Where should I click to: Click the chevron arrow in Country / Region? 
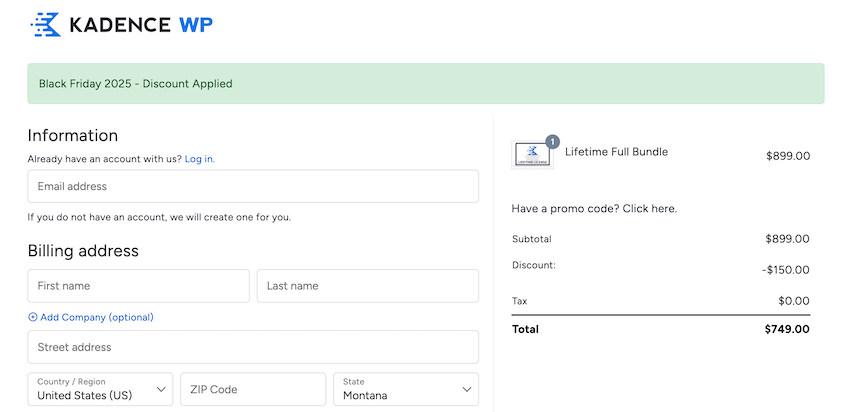coord(161,389)
